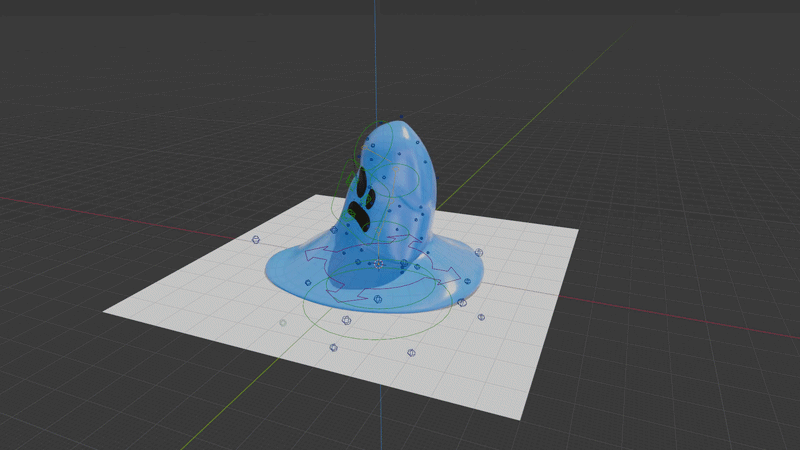The image size is (800, 450).
Task: Select the purple four-arrow root control
Action: point(383,267)
